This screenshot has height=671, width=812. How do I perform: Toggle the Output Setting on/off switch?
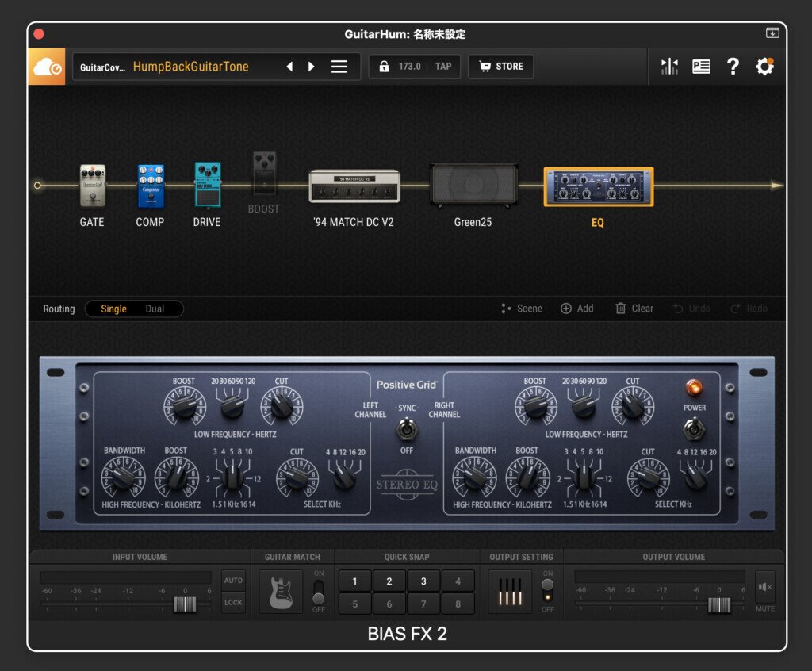[547, 590]
